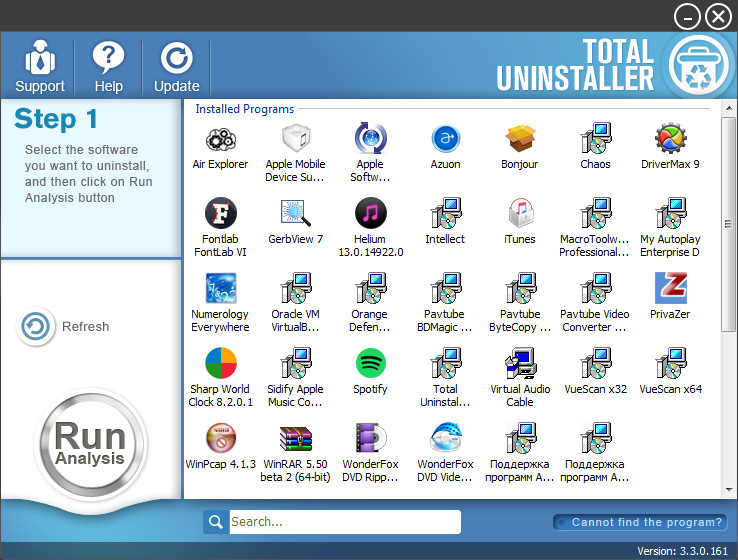
Task: Click the scrollbar down arrow
Action: pos(729,490)
